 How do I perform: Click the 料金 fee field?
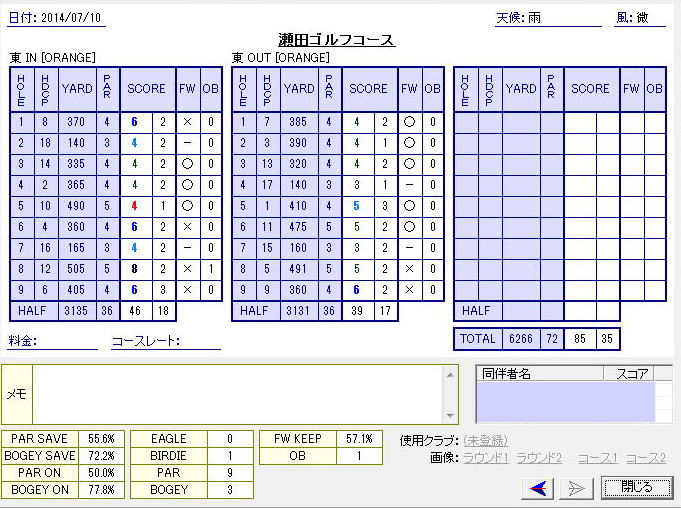(53, 341)
